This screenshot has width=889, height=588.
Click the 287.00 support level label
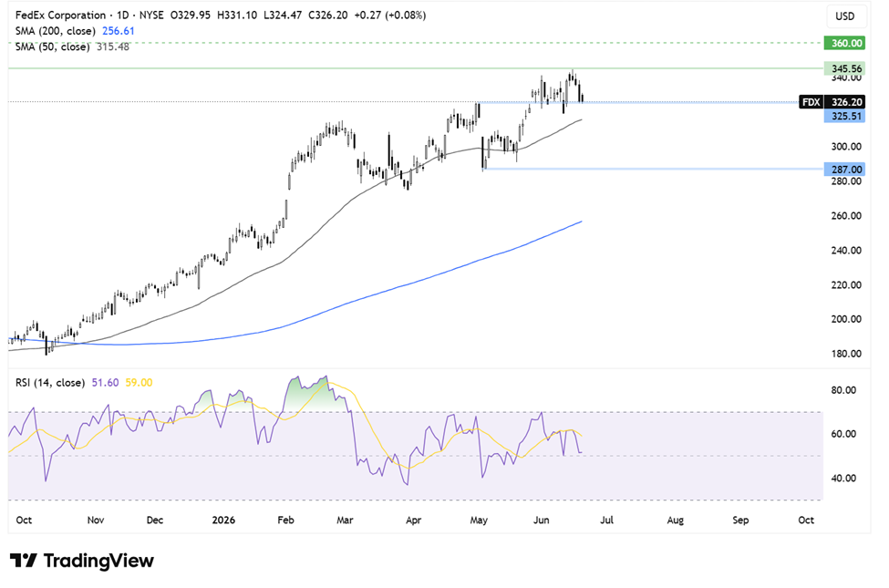(x=844, y=170)
